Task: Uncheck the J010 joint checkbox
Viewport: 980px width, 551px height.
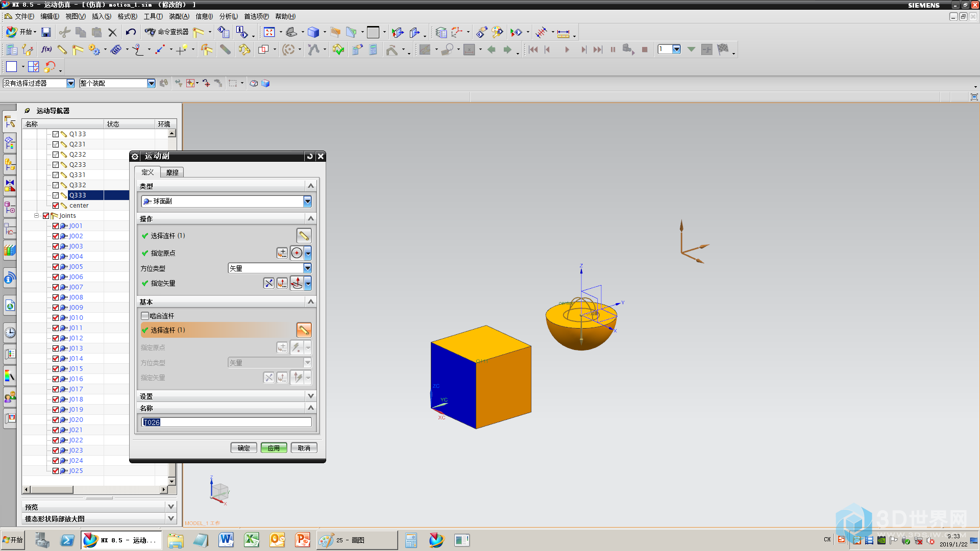Action: [x=56, y=318]
